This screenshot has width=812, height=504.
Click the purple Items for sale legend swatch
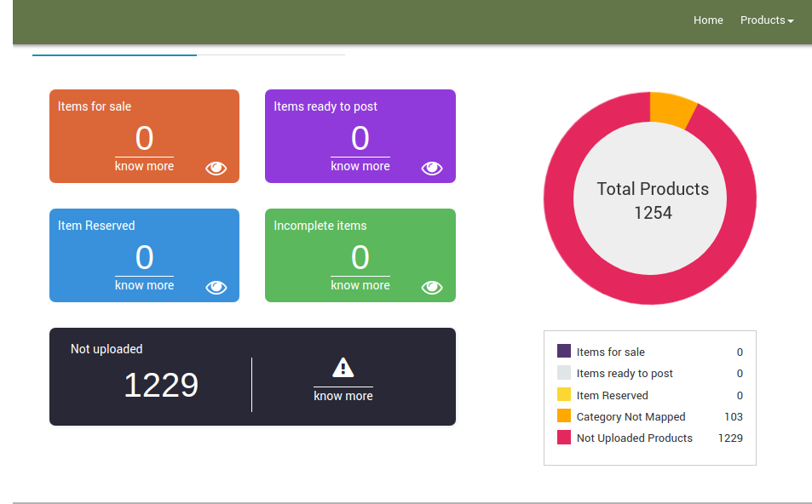[564, 351]
